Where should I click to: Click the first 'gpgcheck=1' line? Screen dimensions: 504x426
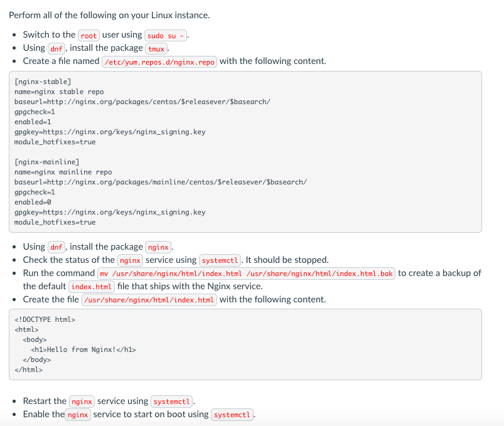tap(35, 112)
